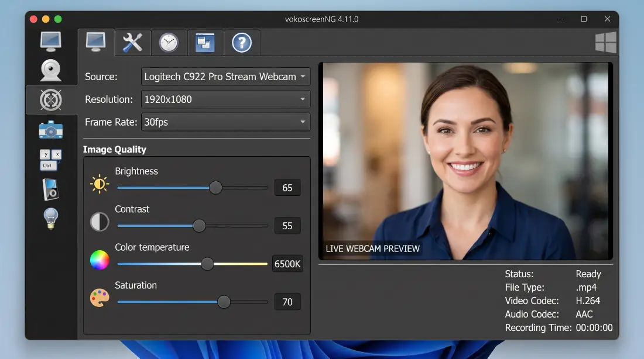This screenshot has height=359, width=644.
Task: Open the Resolution 1920x1080 dropdown
Action: [225, 99]
